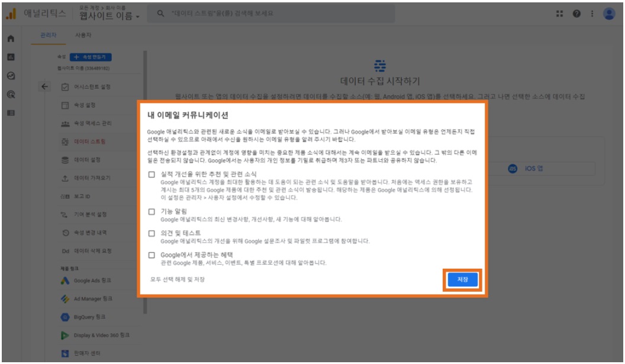625x364 pixels.
Task: Click the search magnifier icon
Action: pyautogui.click(x=160, y=13)
